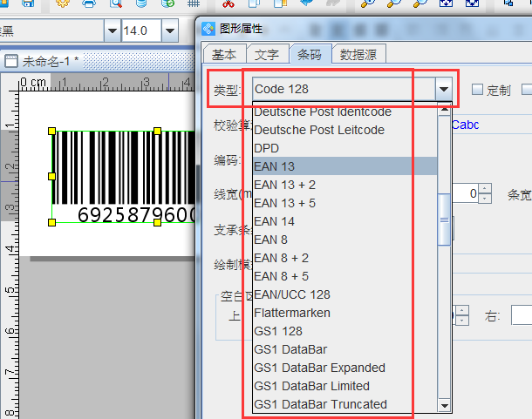The height and width of the screenshot is (419, 532).
Task: Expand the font name dropdown arrow
Action: point(112,31)
